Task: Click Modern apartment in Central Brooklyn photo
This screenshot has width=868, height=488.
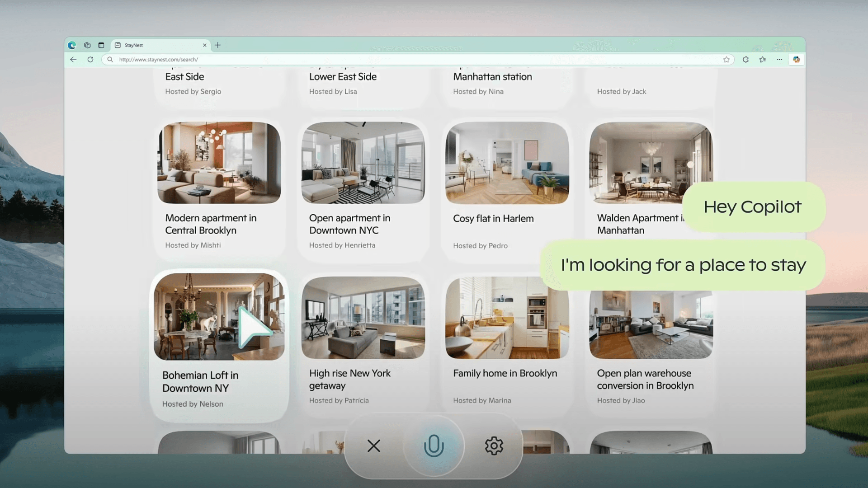Action: click(219, 163)
